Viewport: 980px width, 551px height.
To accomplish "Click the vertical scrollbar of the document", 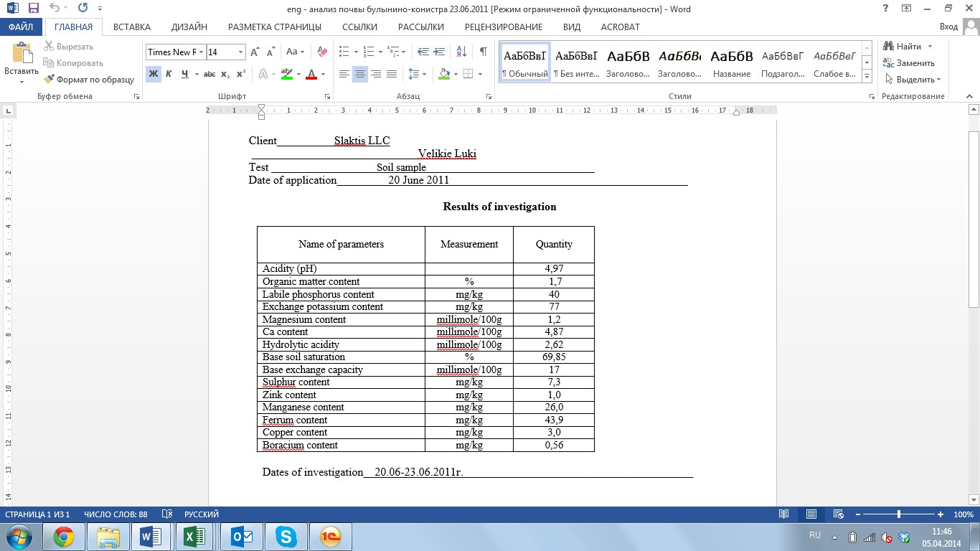I will point(974,220).
